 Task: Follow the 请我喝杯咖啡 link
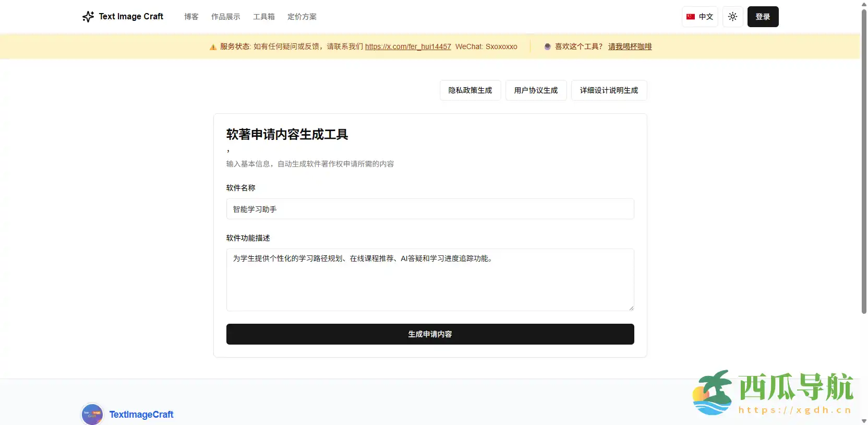(630, 46)
